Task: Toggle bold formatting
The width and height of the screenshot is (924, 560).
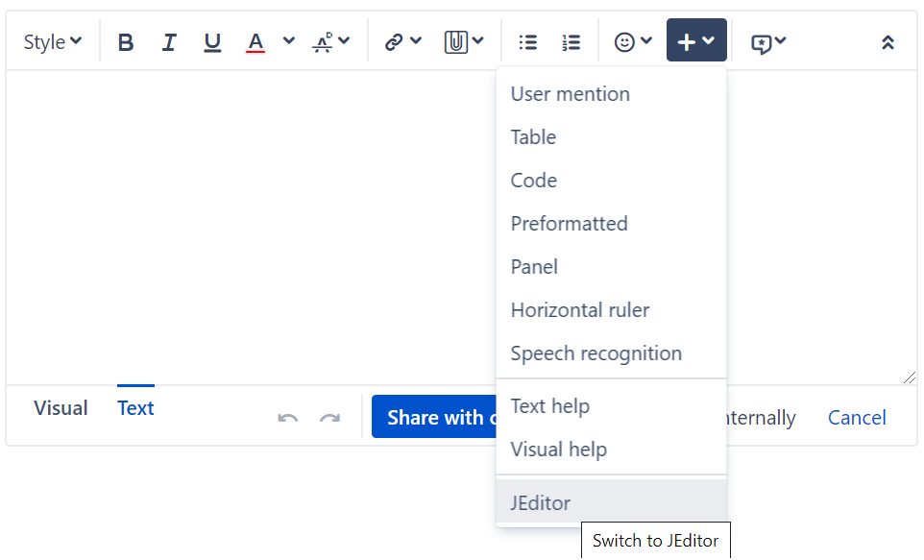Action: (126, 42)
